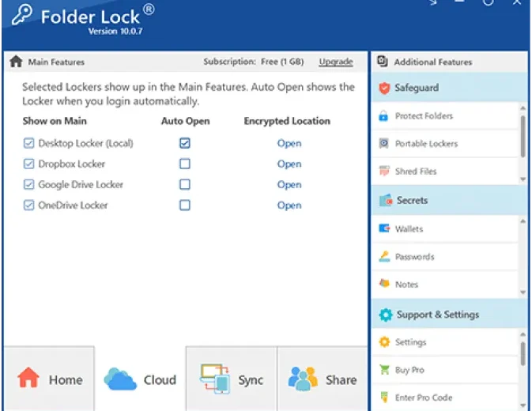The image size is (532, 411).
Task: Uncheck Show on Main for Google Drive Locker
Action: tap(28, 184)
